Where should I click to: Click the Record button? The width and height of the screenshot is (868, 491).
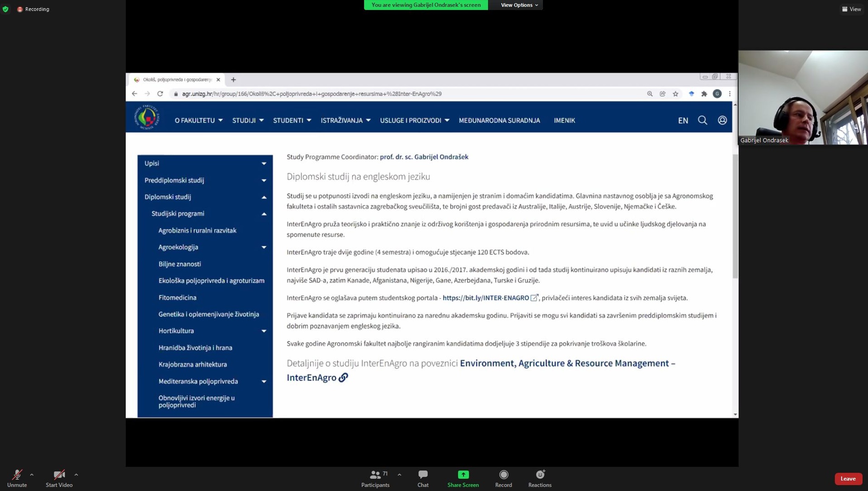(503, 478)
